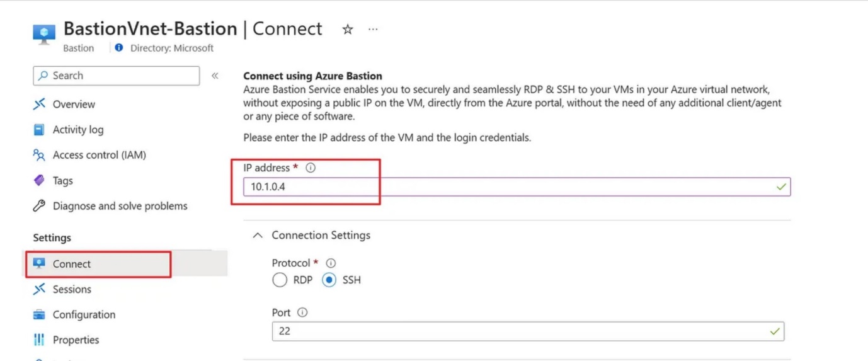Click the Protocol info icon

coord(330,263)
